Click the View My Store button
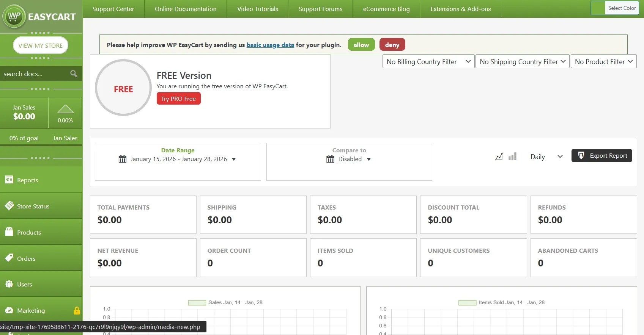This screenshot has width=644, height=335. pyautogui.click(x=41, y=45)
